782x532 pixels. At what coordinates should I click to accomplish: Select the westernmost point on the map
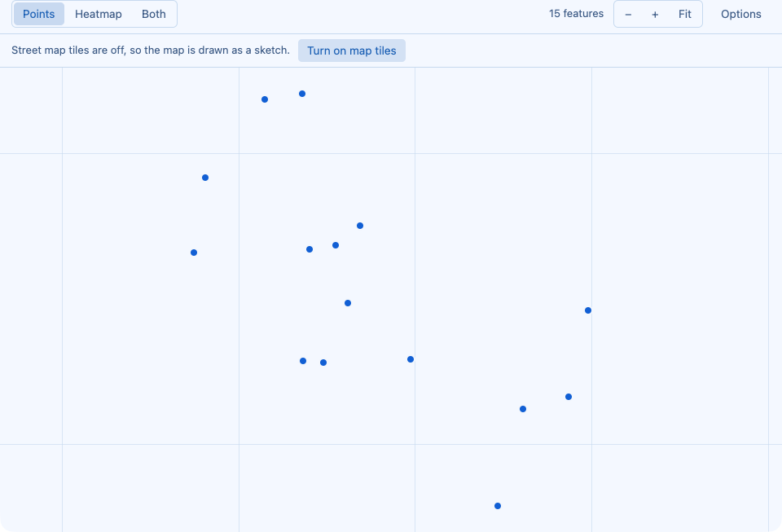click(194, 253)
